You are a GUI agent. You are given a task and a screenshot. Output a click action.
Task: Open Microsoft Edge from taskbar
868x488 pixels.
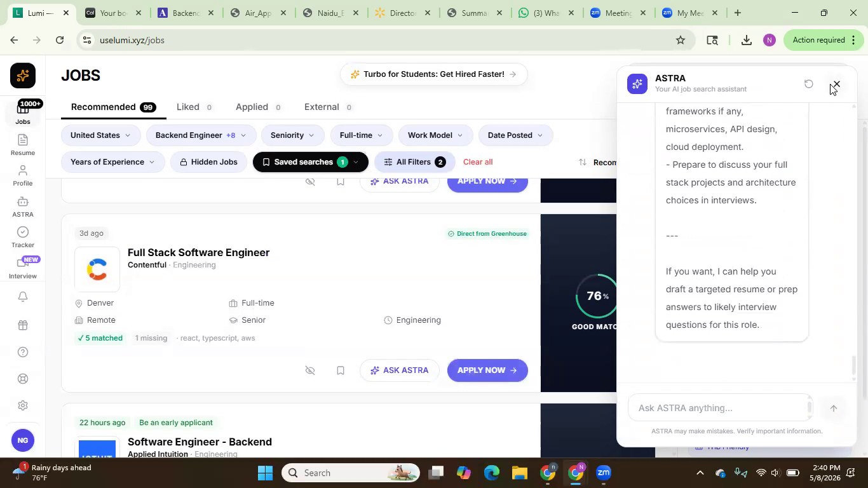[492, 473]
